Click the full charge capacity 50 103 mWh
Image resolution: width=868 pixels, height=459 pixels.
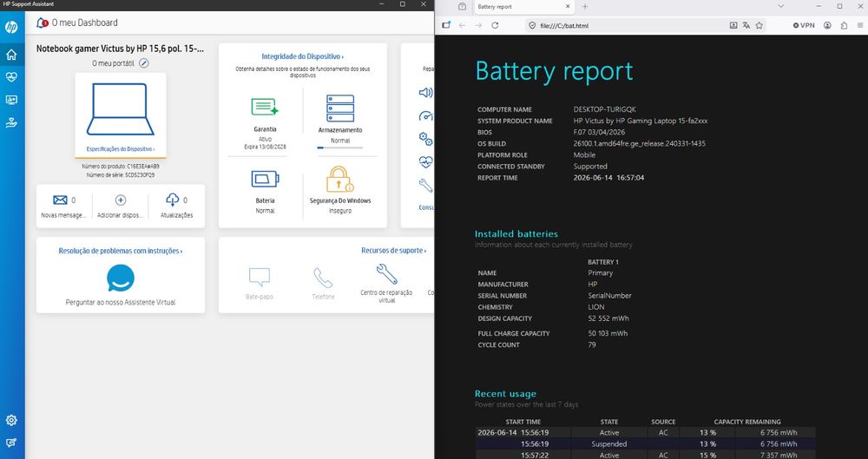(x=608, y=333)
